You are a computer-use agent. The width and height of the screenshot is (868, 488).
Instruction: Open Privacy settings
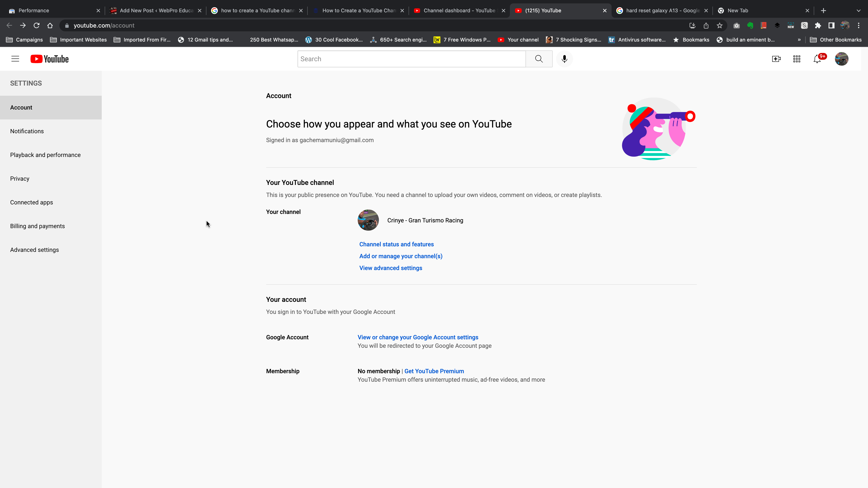(51, 179)
